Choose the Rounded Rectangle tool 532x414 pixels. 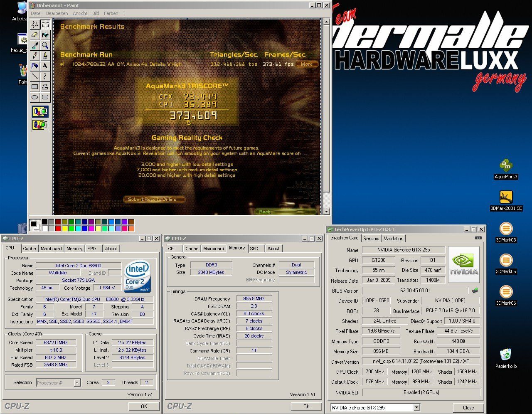45,97
